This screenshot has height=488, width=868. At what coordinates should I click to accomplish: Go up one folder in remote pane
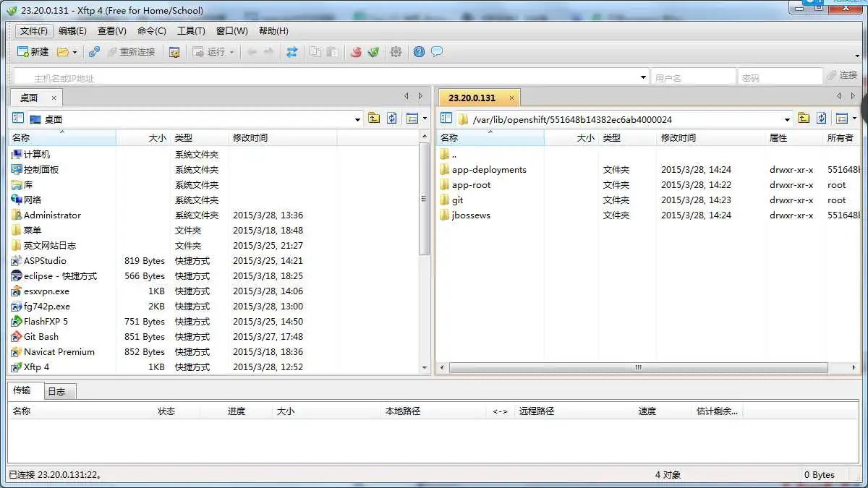pos(804,119)
